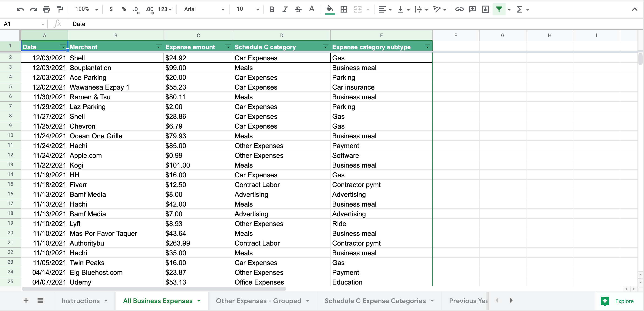Image resolution: width=644 pixels, height=311 pixels.
Task: Open the fill color picker
Action: point(330,10)
